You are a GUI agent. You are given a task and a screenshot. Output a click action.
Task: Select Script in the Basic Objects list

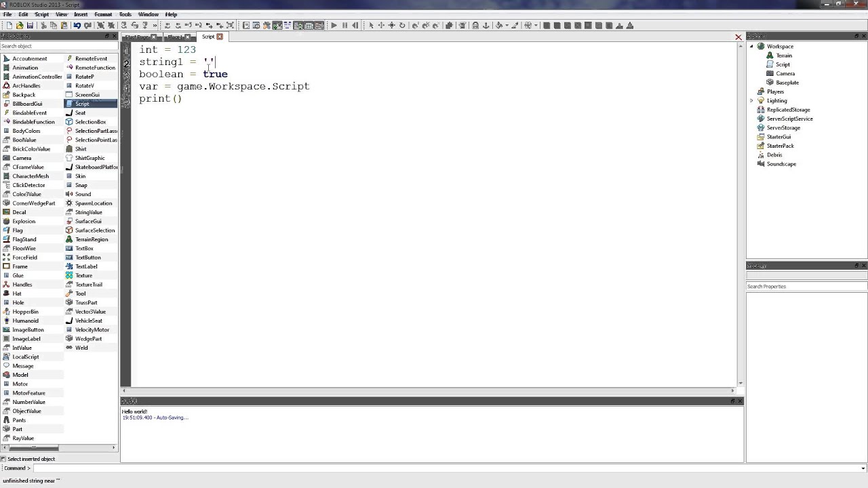click(82, 104)
